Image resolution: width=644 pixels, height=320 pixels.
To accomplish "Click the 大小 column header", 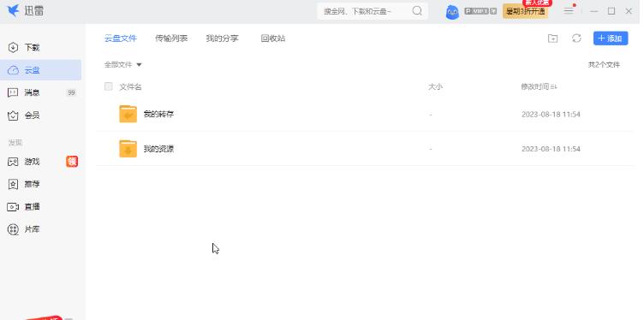I will [x=435, y=87].
